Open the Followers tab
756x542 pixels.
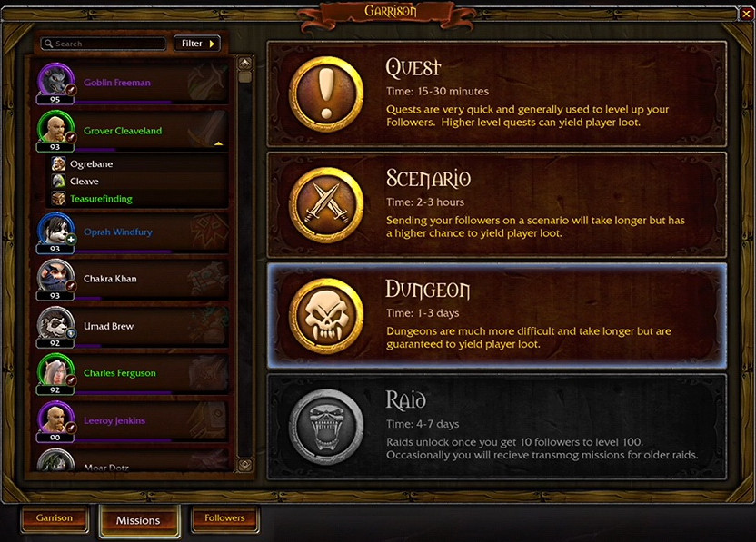pyautogui.click(x=224, y=518)
